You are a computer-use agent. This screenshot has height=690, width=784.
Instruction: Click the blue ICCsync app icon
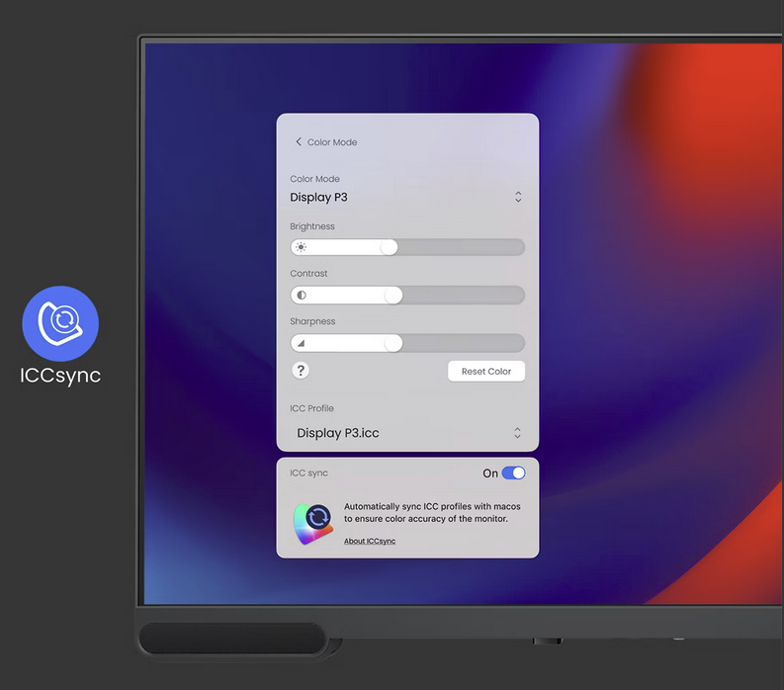tap(60, 323)
